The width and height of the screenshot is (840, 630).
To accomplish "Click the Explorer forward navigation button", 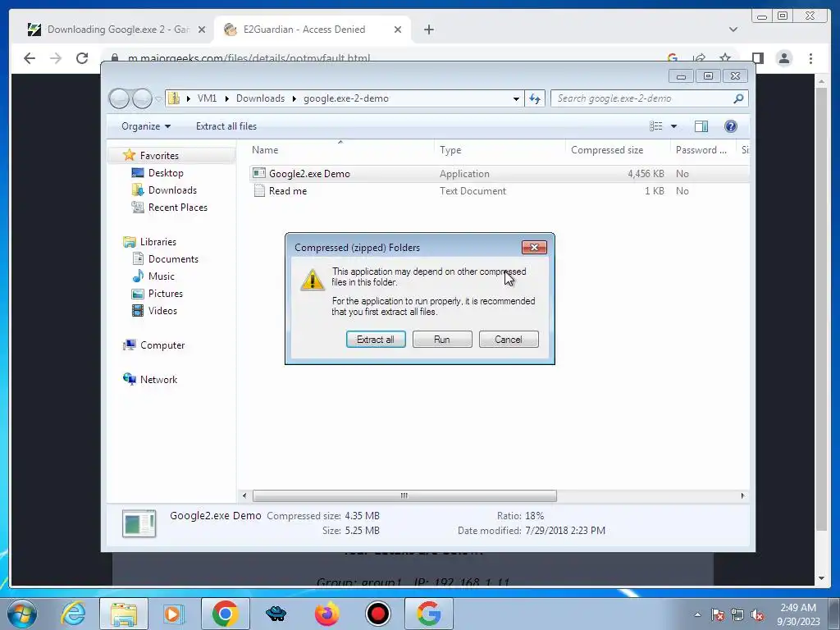I will 142,98.
